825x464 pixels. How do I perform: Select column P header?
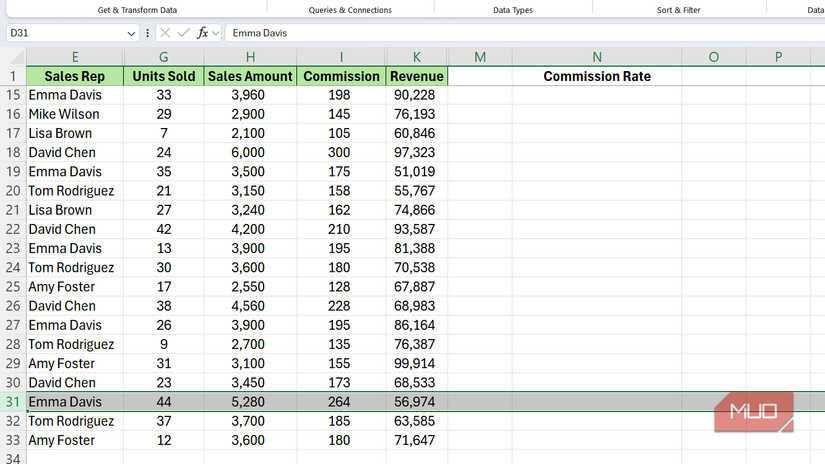tap(778, 57)
